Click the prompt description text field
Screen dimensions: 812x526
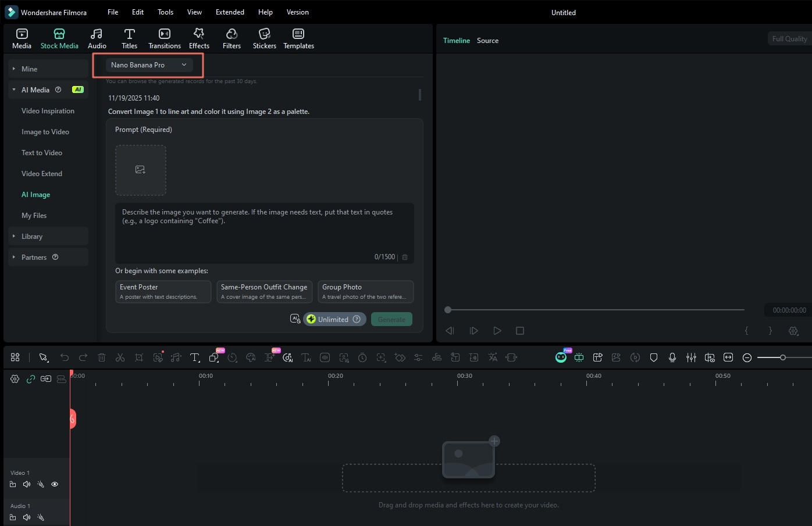click(x=265, y=233)
